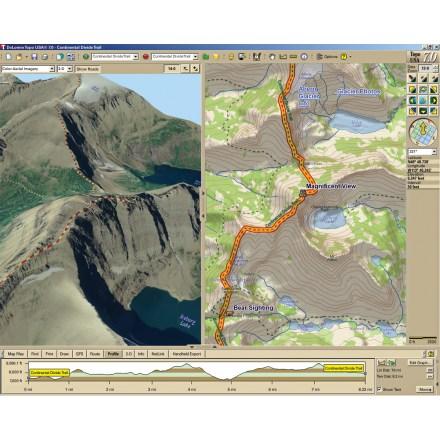440x440 pixels.
Task: Switch to the Map Files tab
Action: pos(16,354)
